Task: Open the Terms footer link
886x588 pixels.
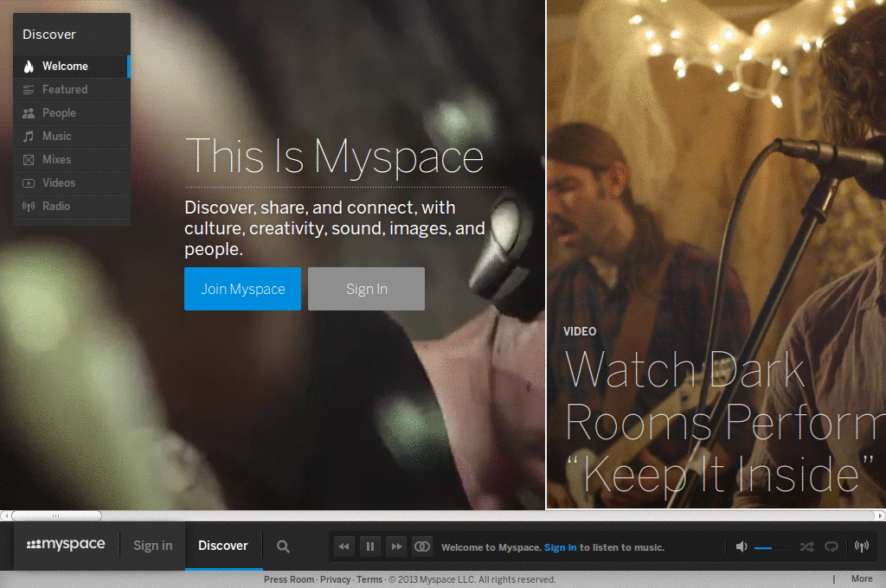Action: pos(369,579)
